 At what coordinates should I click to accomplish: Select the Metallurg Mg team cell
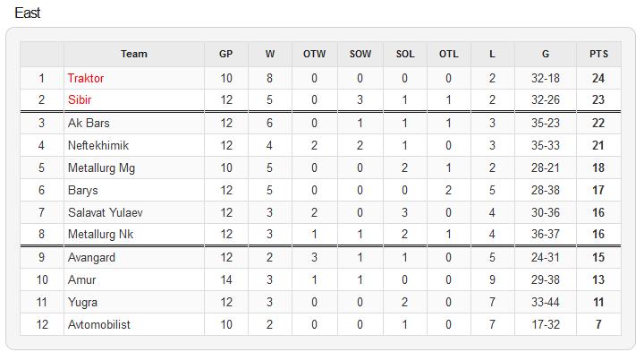coord(134,167)
